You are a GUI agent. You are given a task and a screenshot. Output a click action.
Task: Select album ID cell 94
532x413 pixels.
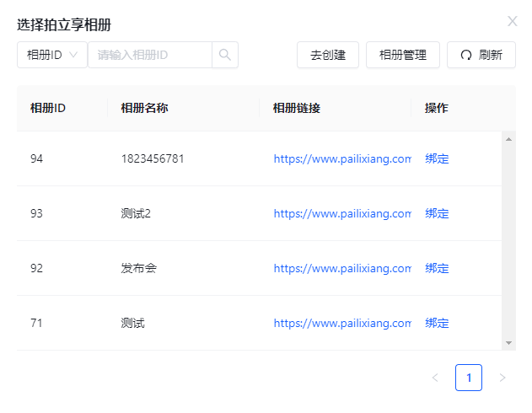tap(36, 158)
